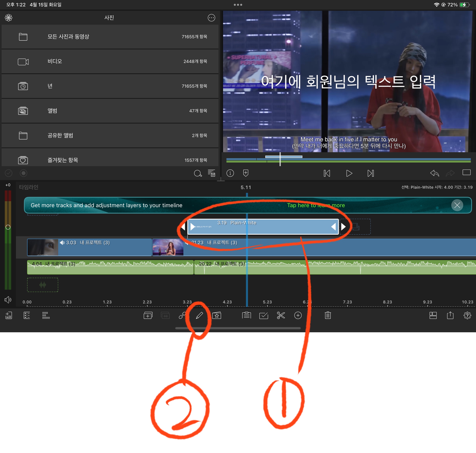Open the library more options ellipsis
This screenshot has height=453, width=476.
pyautogui.click(x=211, y=18)
